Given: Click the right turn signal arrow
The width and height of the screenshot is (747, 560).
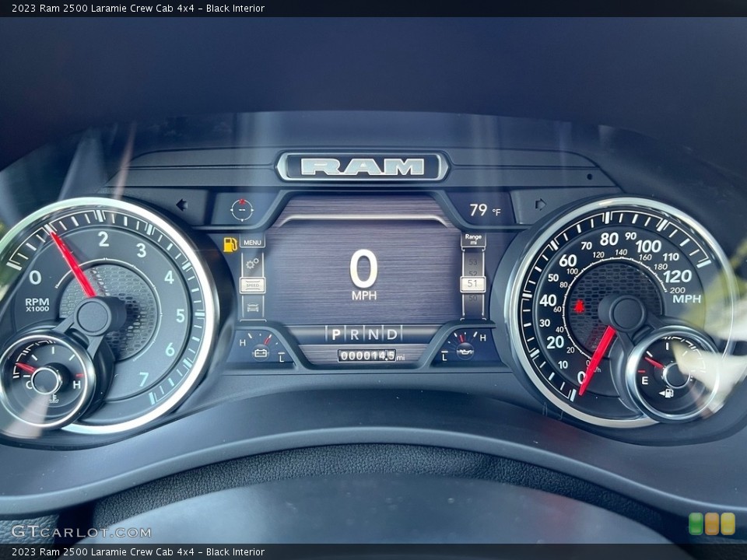Looking at the screenshot, I should 540,205.
